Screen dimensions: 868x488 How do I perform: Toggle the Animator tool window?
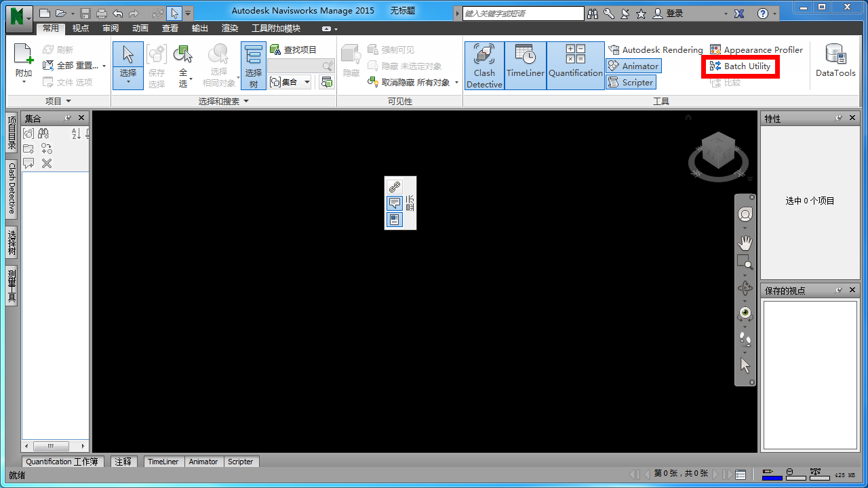[x=633, y=66]
